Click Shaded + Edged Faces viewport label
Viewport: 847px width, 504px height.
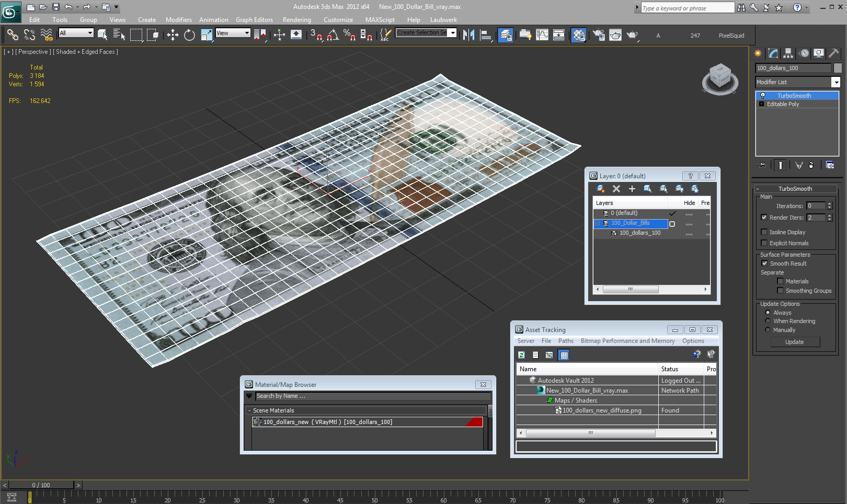(87, 52)
